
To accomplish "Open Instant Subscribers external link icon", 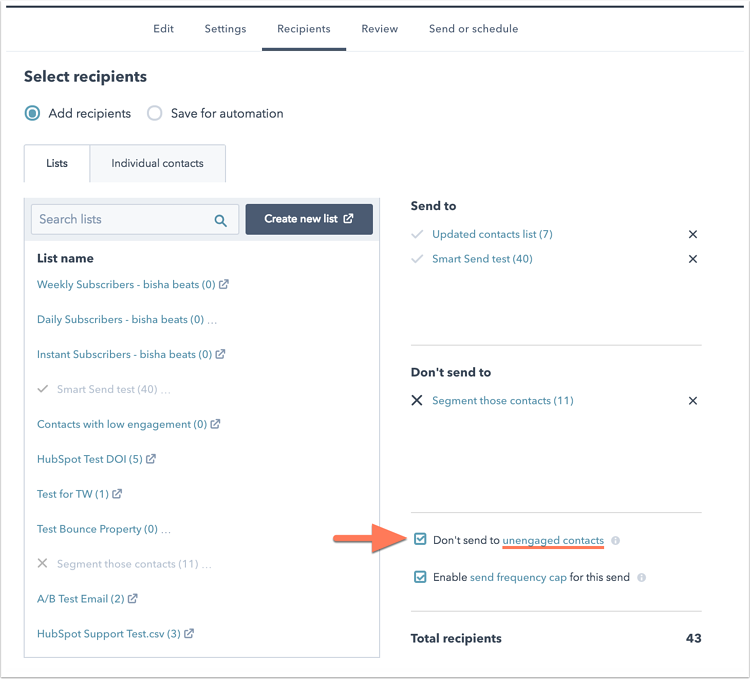I will click(221, 354).
